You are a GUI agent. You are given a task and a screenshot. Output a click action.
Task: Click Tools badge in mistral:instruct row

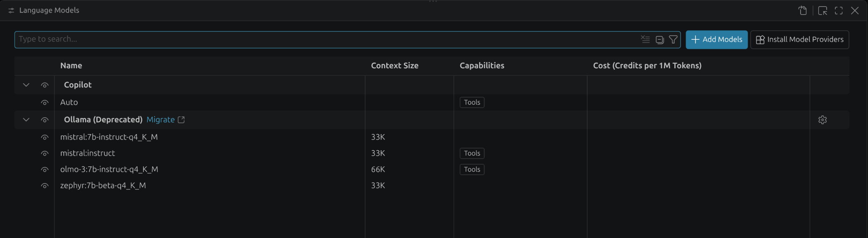pyautogui.click(x=472, y=153)
